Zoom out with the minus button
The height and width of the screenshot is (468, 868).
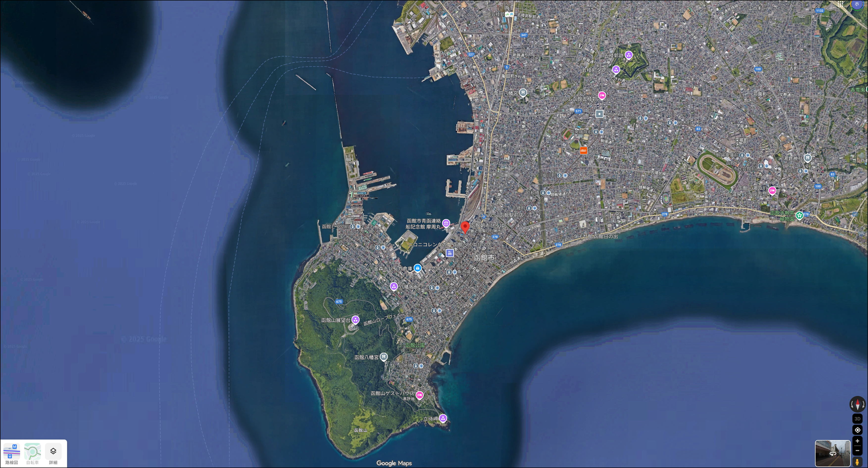pyautogui.click(x=857, y=451)
